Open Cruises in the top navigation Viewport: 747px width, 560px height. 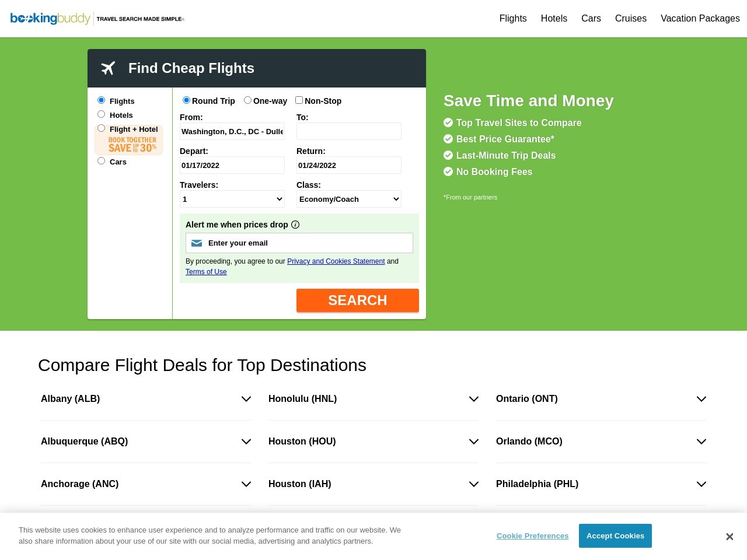pos(631,19)
